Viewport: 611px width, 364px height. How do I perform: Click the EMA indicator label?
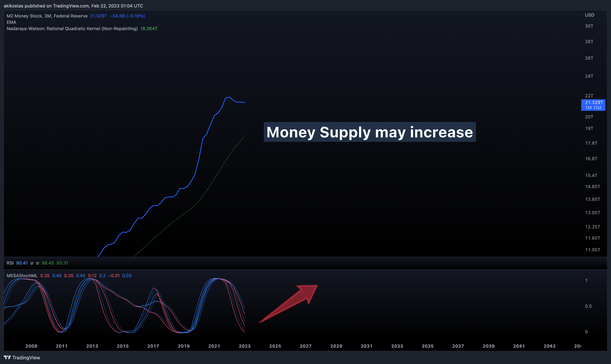click(11, 22)
